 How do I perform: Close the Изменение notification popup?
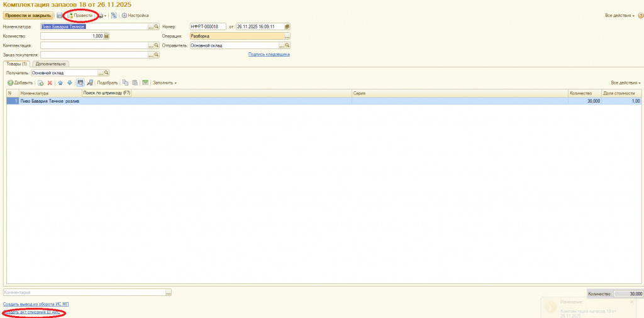click(x=631, y=302)
